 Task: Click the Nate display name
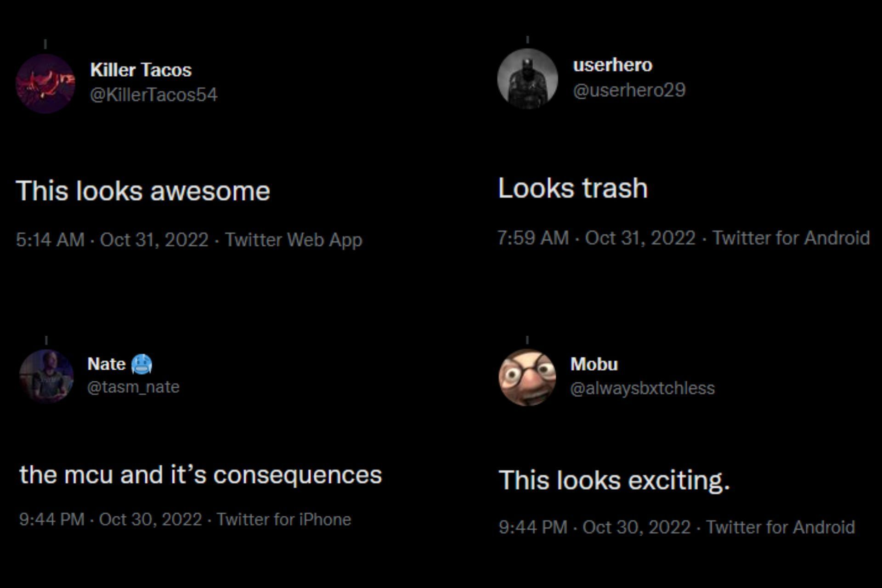pos(106,364)
